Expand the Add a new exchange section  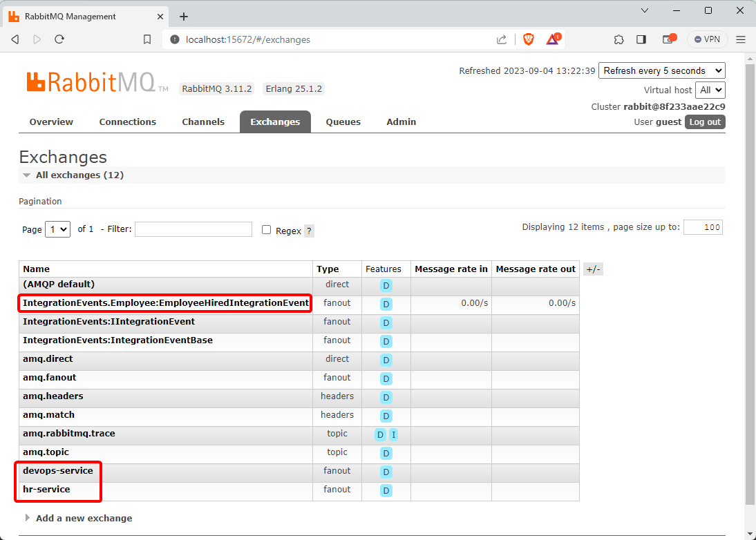(84, 518)
